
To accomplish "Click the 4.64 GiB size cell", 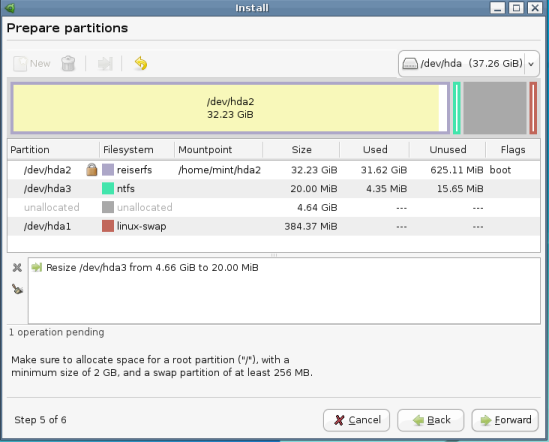I will (317, 208).
